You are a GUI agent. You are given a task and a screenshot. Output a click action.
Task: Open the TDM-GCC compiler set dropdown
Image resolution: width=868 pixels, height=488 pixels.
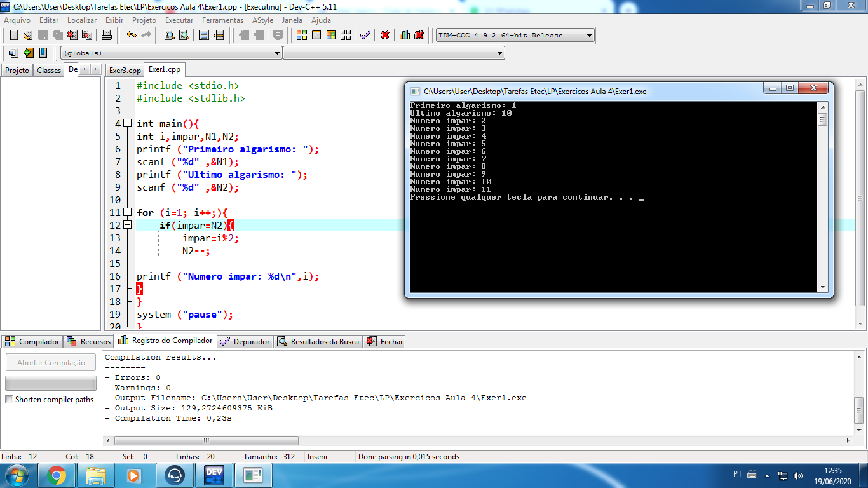[589, 36]
